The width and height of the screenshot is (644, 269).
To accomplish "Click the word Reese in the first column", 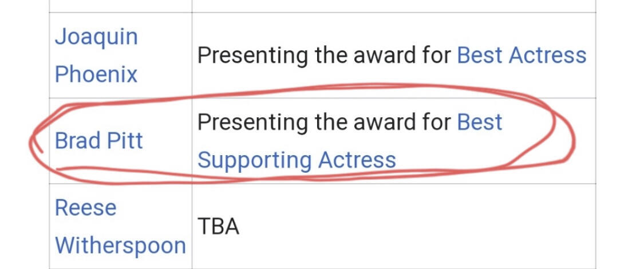I will [85, 207].
